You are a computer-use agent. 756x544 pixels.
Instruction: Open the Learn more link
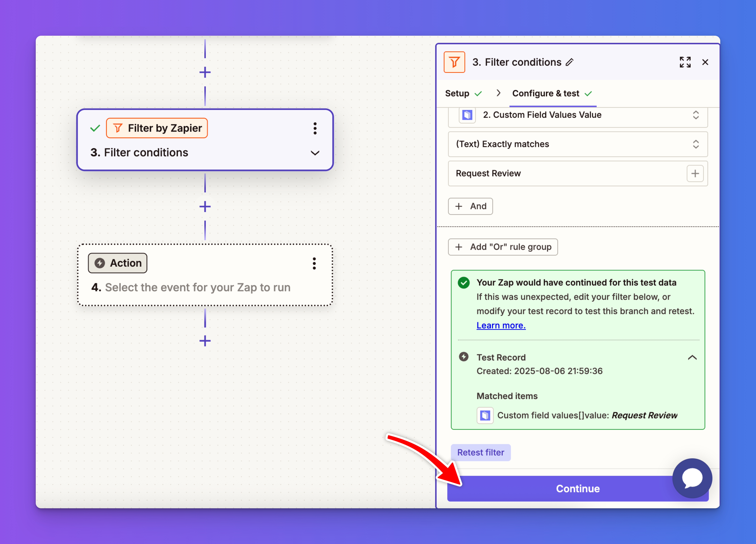click(501, 326)
